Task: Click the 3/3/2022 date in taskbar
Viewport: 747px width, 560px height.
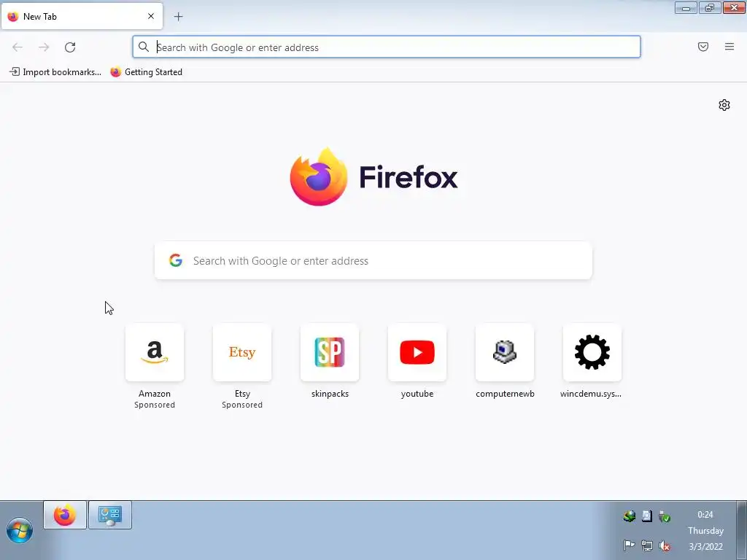Action: click(705, 547)
